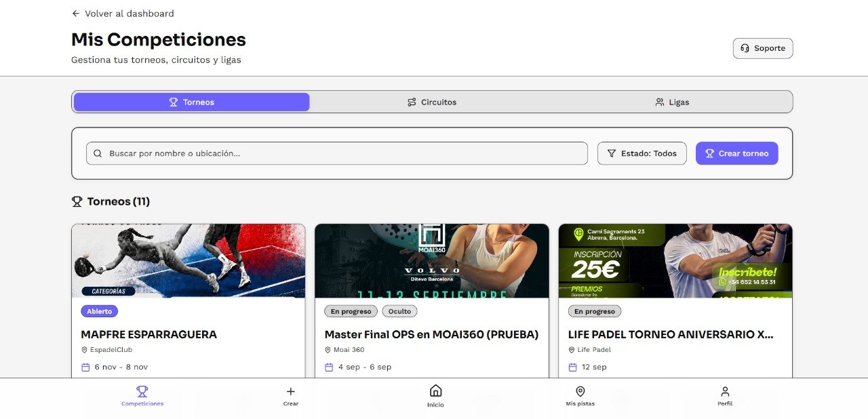This screenshot has height=419, width=868.
Task: Click the MAPFRE ESPARRAGUERA tournament title
Action: click(149, 334)
